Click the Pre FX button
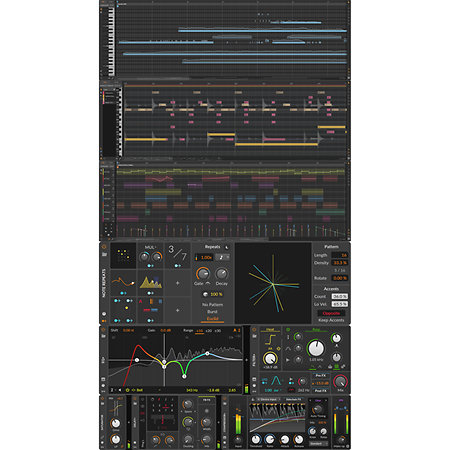Screen dimensions: 450x450 [x=320, y=376]
